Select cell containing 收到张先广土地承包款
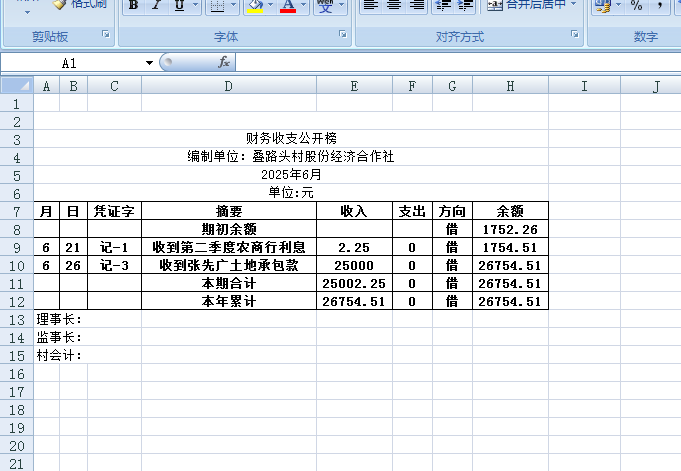Image resolution: width=681 pixels, height=471 pixels. coord(228,265)
